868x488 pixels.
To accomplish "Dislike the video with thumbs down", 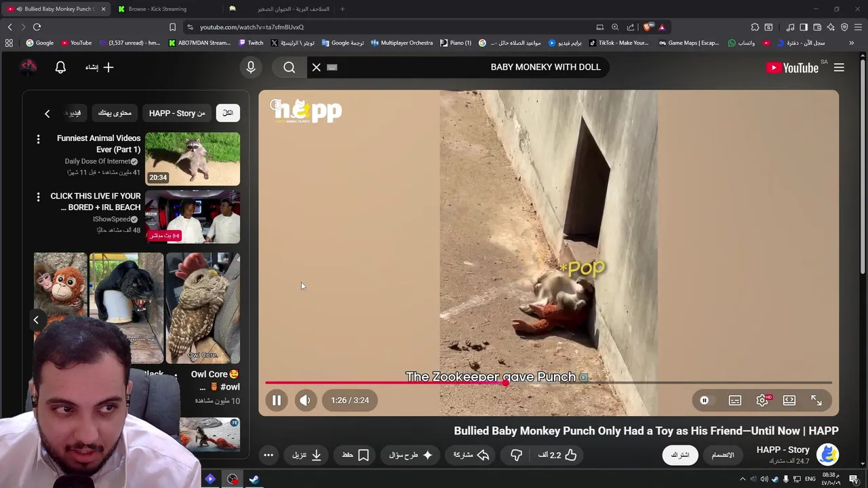I will (516, 455).
